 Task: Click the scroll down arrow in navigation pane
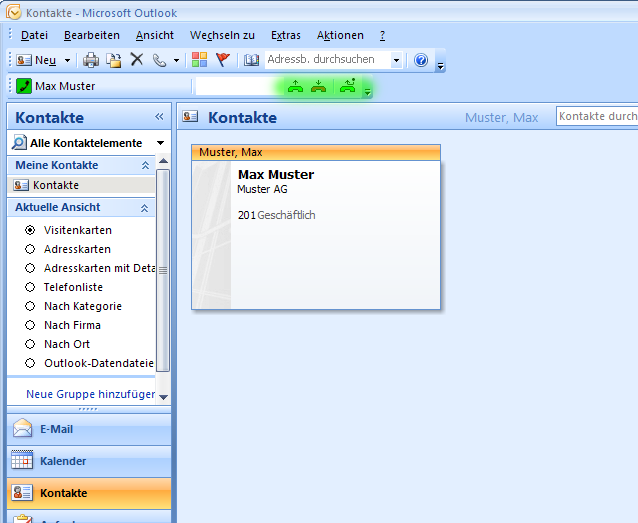(x=163, y=397)
